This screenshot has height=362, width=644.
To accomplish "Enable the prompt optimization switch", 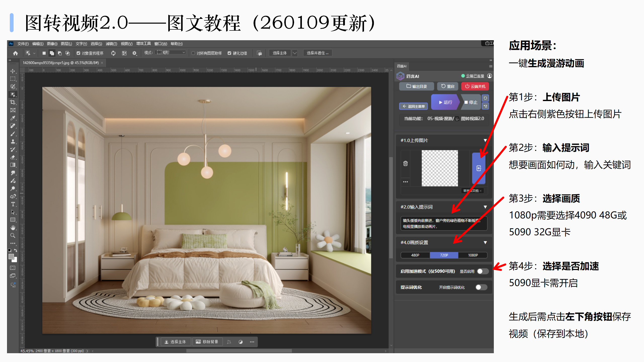I will coord(481,287).
